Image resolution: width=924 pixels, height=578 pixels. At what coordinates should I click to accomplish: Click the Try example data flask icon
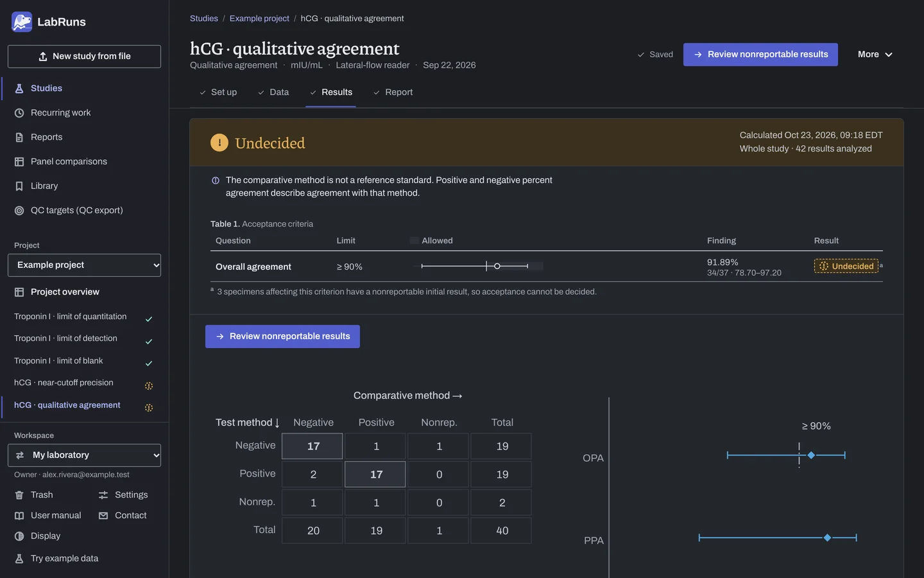pyautogui.click(x=19, y=559)
